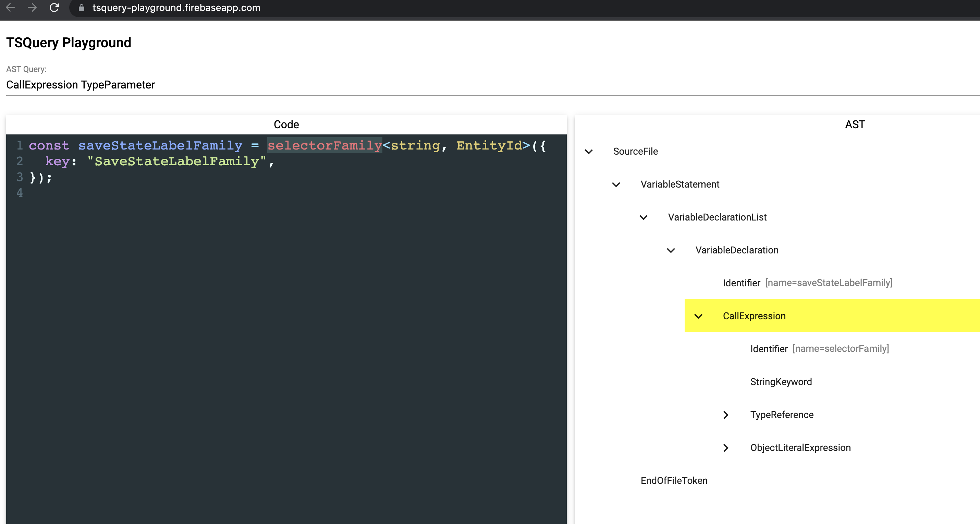980x524 pixels.
Task: Collapse the VariableDeclarationList chevron
Action: (x=643, y=217)
